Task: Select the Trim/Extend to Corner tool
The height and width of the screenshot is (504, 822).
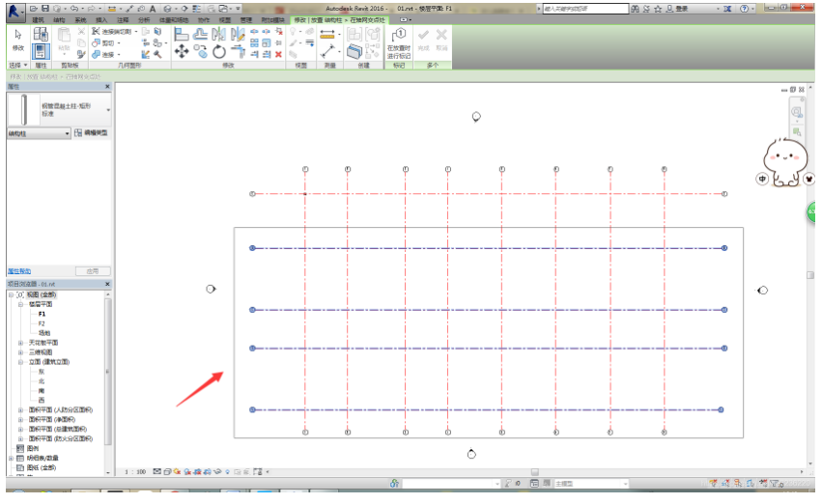Action: coord(238,51)
